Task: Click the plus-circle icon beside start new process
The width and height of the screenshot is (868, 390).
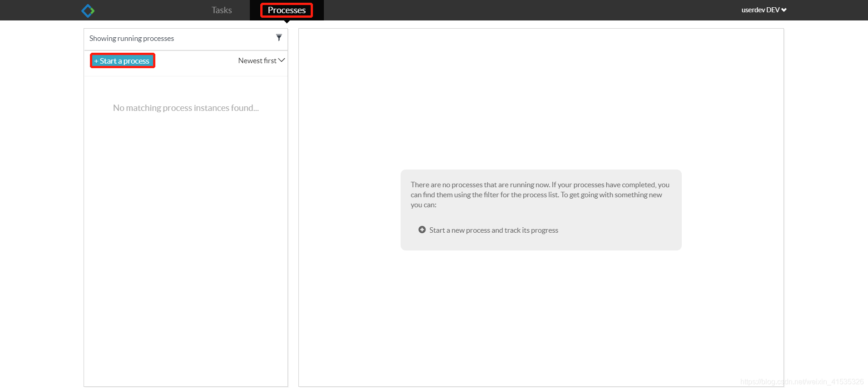Action: click(x=422, y=230)
